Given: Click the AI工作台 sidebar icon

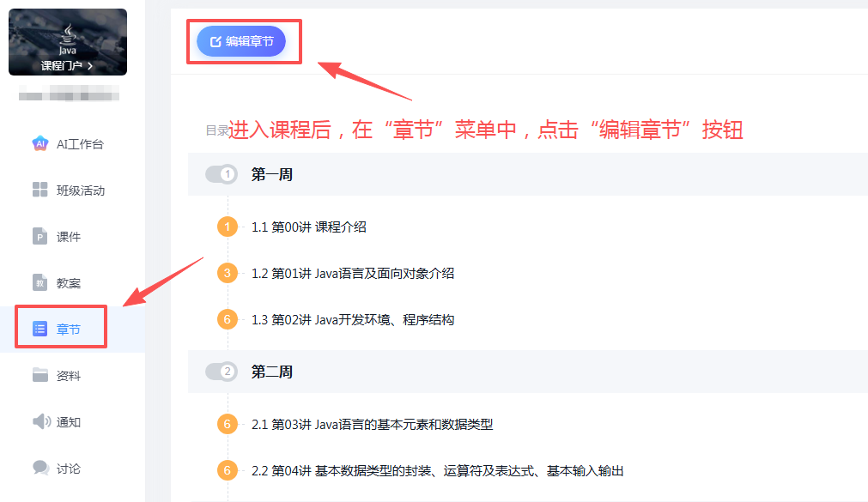Looking at the screenshot, I should pyautogui.click(x=39, y=144).
